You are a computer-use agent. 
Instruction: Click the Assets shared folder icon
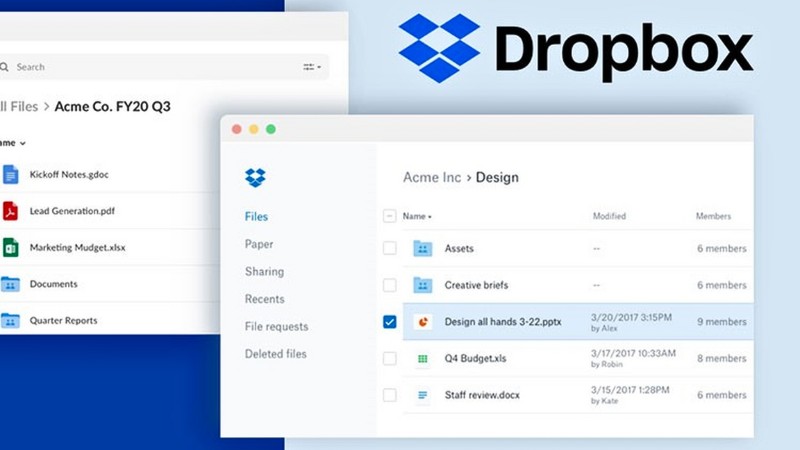pos(422,248)
